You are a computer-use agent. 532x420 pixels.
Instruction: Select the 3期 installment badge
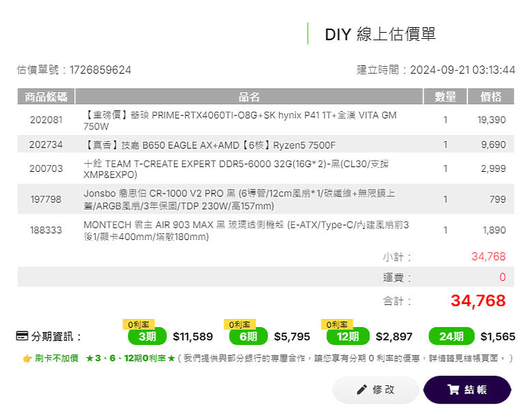(x=147, y=336)
